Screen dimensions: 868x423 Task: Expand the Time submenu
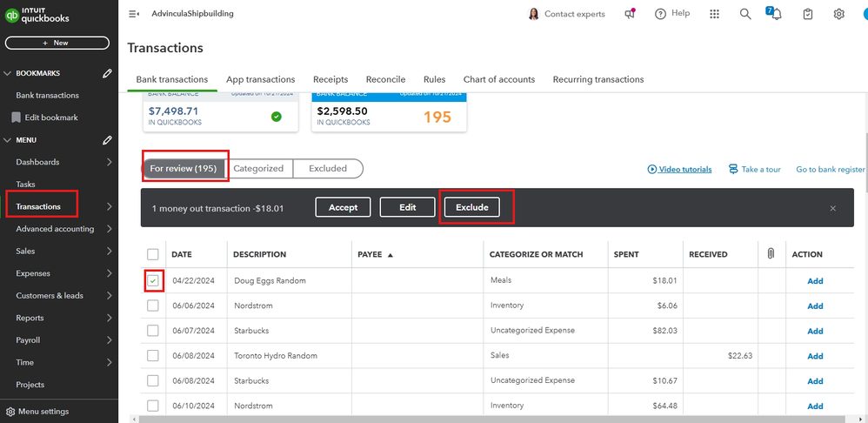coord(109,362)
